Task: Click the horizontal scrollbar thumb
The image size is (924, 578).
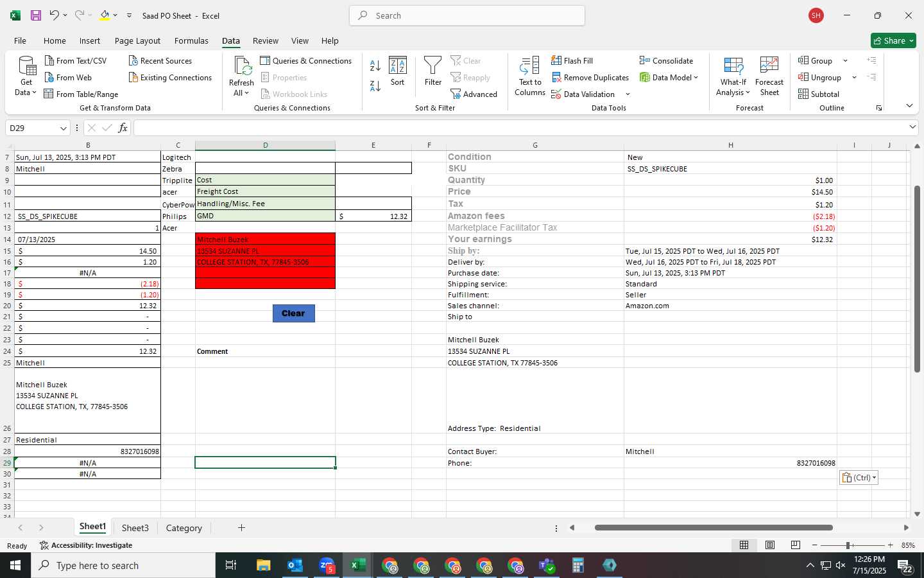Action: tap(714, 528)
